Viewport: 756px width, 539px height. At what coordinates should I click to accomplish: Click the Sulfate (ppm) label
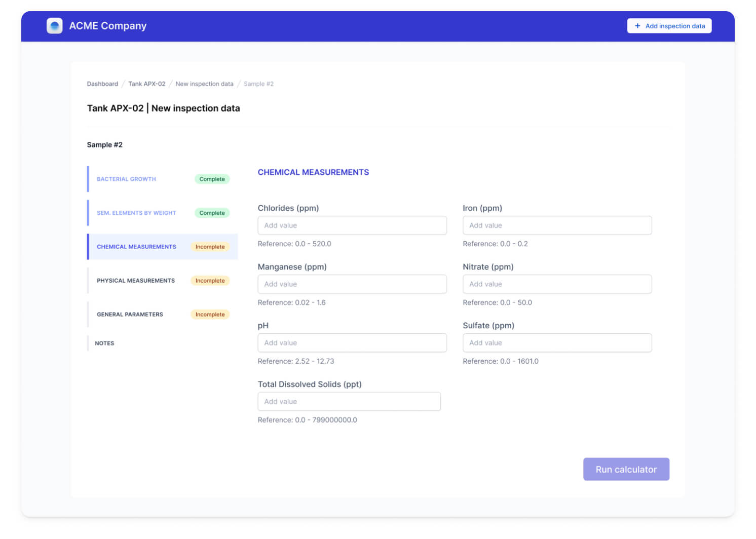488,326
